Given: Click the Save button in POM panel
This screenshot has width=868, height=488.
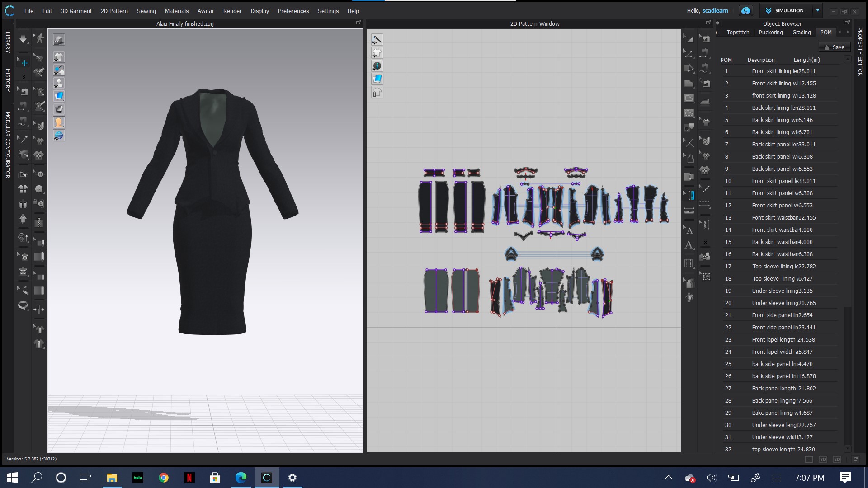Looking at the screenshot, I should point(834,47).
